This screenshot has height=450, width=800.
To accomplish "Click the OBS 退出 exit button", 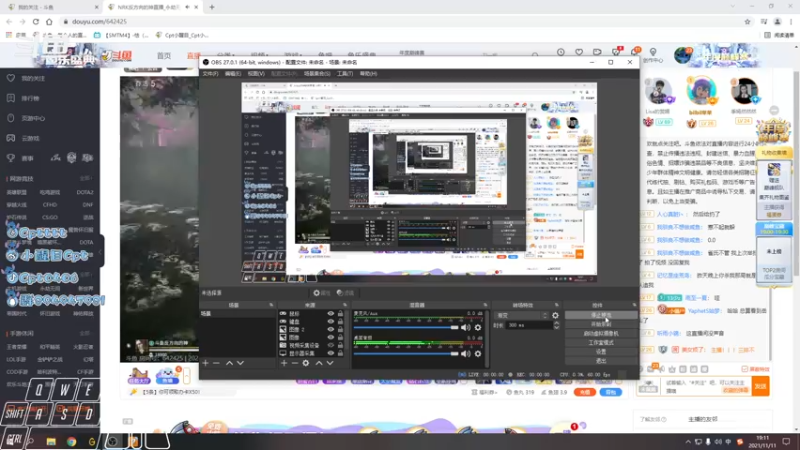I will point(601,361).
